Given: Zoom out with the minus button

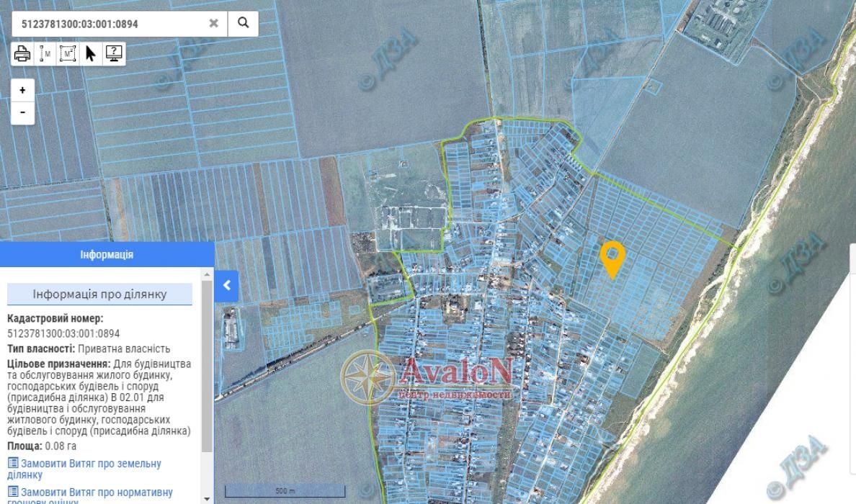Looking at the screenshot, I should [22, 112].
